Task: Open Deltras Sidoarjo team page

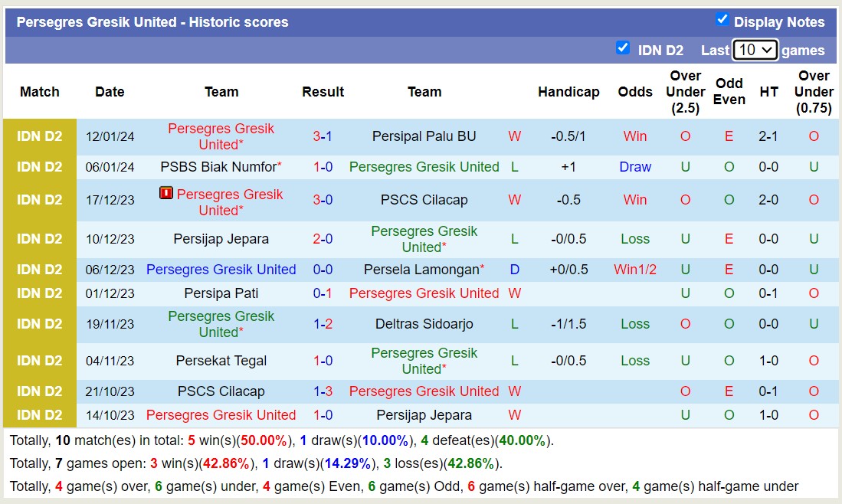Action: (424, 324)
